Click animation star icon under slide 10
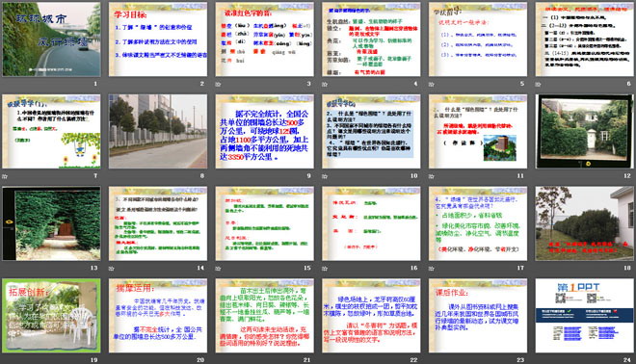636x364 pixels. (325, 176)
